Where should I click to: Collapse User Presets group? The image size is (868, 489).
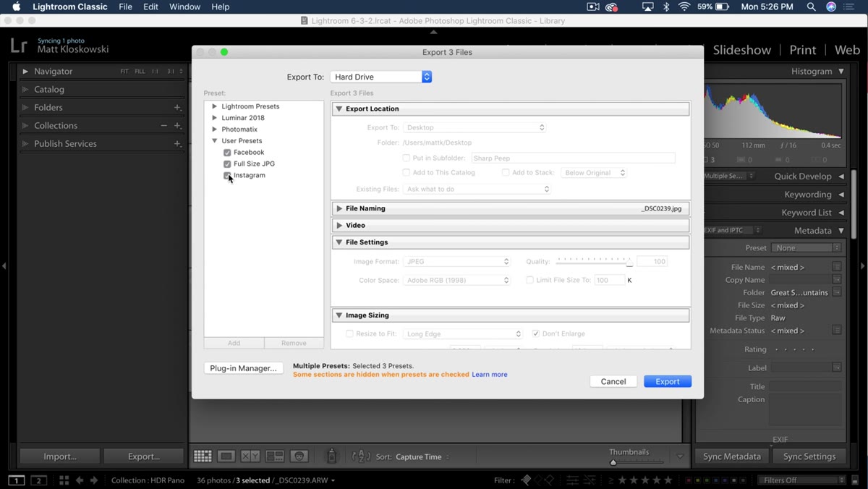(x=215, y=141)
